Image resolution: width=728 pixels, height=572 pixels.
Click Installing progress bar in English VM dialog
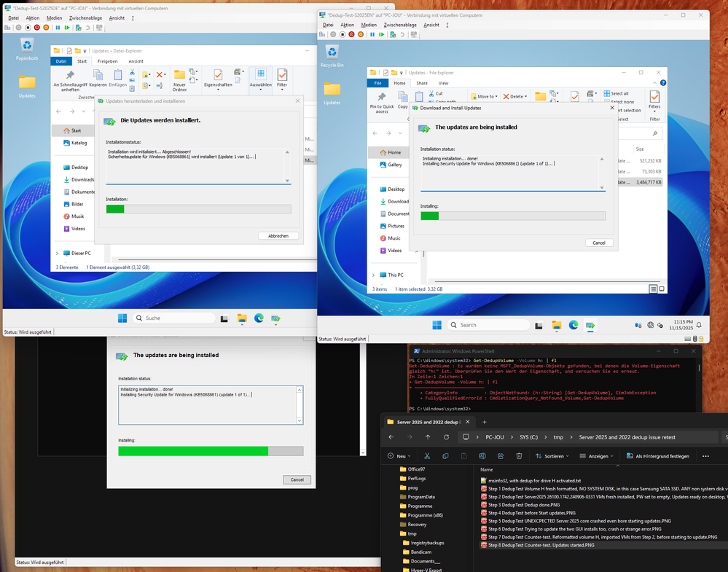513,216
